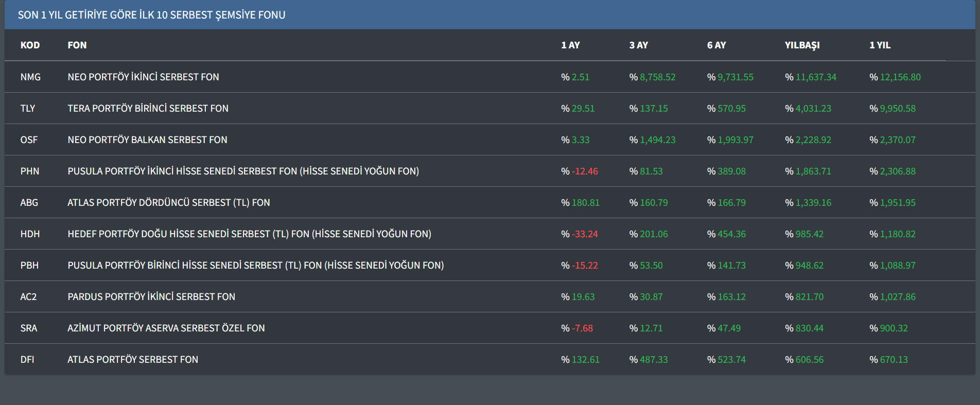Open ATLAS PORTFÖY SERBEST FON row
This screenshot has height=405, width=980.
(x=132, y=360)
